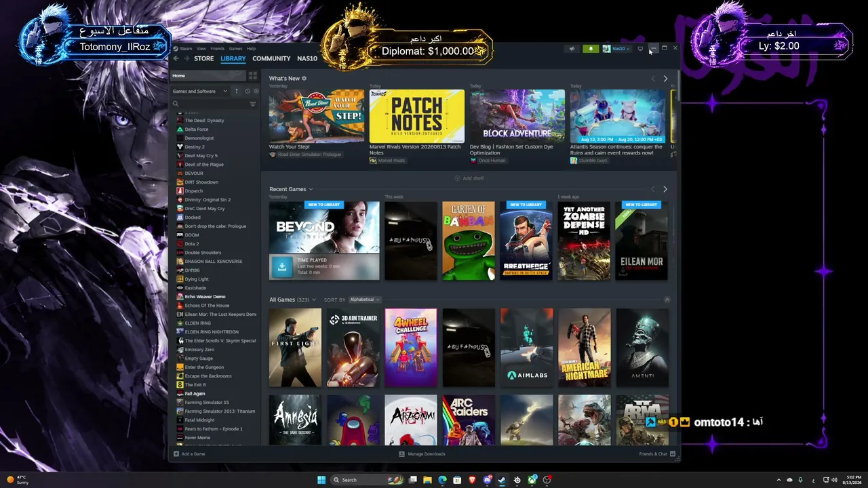Open Games and Software filter dropdown

[x=200, y=91]
